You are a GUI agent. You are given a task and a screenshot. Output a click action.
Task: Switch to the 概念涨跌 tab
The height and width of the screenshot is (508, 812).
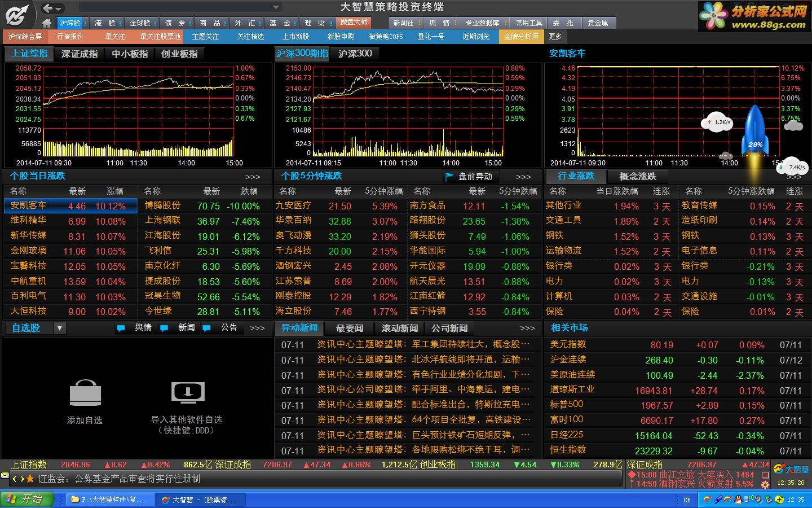pos(637,176)
